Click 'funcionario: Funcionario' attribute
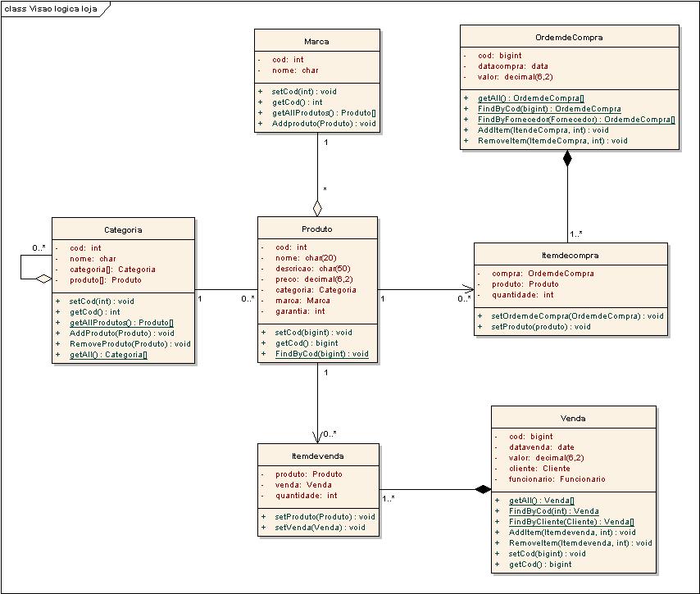The height and width of the screenshot is (594, 700). [x=557, y=479]
